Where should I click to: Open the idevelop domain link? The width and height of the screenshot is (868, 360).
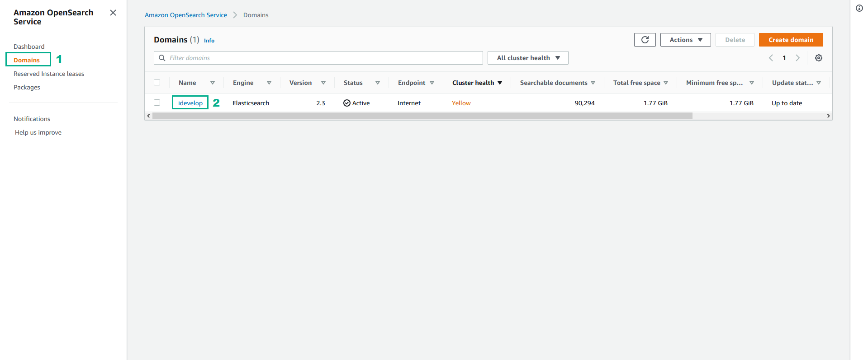190,103
